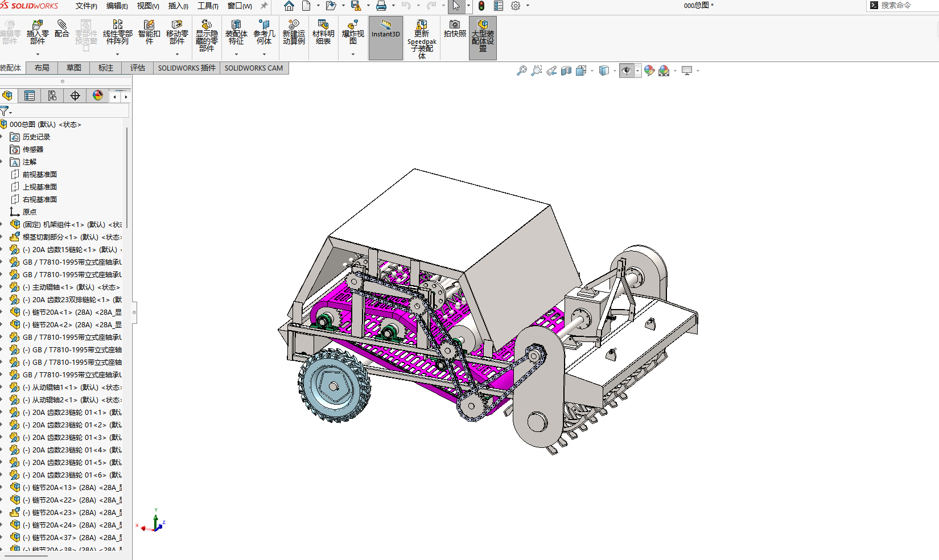Switch to SOLIDWORKS 插件 tab

click(187, 68)
